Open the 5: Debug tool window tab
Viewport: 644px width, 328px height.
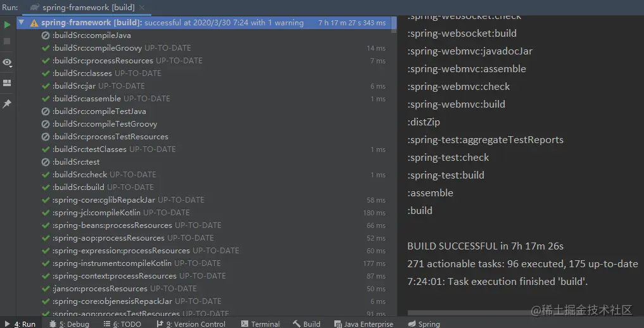click(69, 324)
